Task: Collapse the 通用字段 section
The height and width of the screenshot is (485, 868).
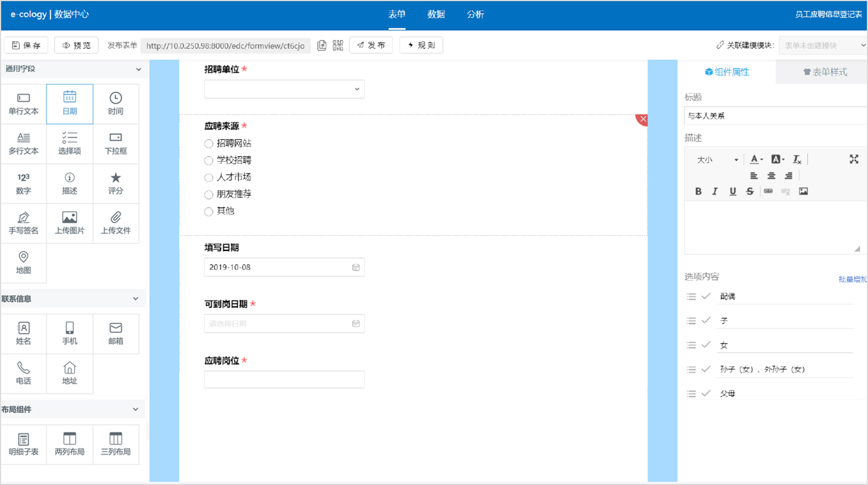Action: (138, 69)
